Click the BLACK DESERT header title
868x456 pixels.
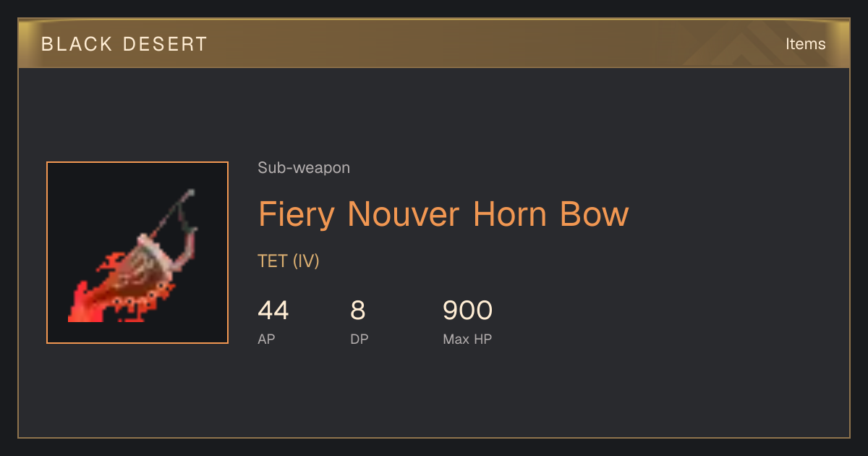point(124,43)
